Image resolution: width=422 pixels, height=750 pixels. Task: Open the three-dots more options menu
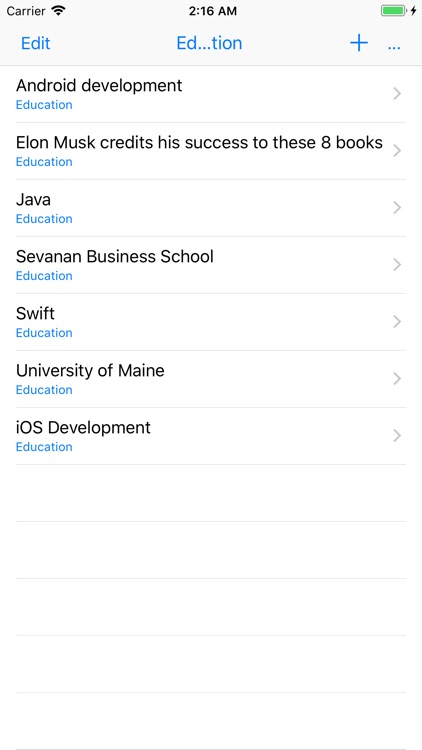pos(394,47)
